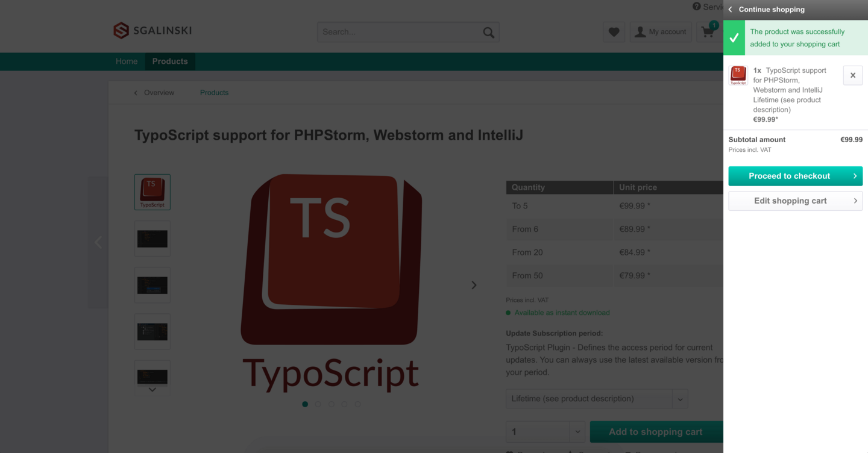Click the cart item name text

(x=790, y=90)
